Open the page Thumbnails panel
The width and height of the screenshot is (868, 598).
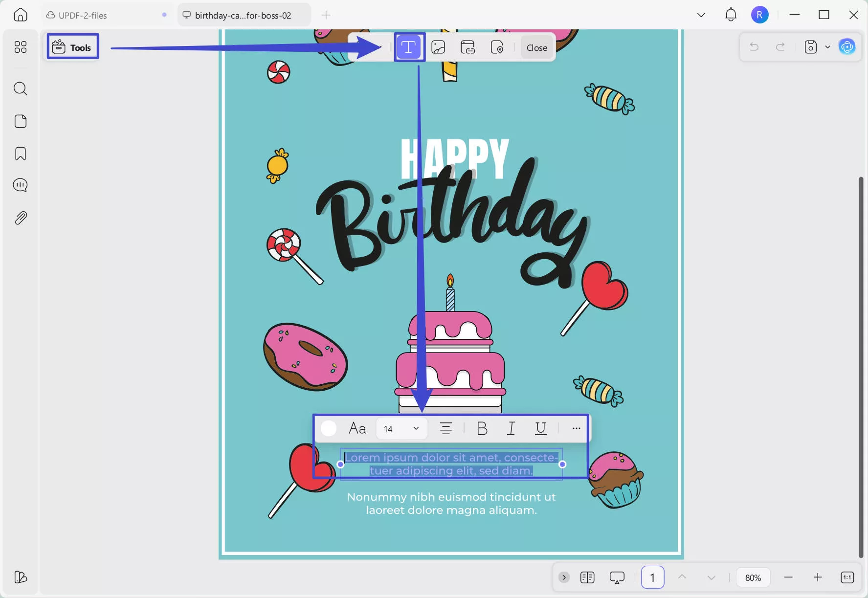click(20, 121)
